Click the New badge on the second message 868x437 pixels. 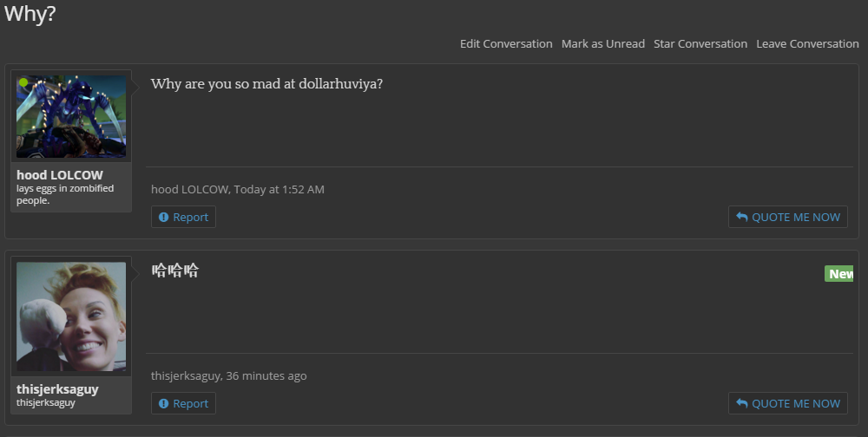[839, 273]
